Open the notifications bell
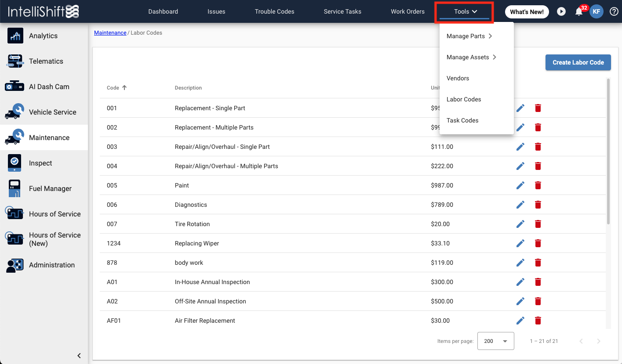Image resolution: width=622 pixels, height=364 pixels. point(579,11)
